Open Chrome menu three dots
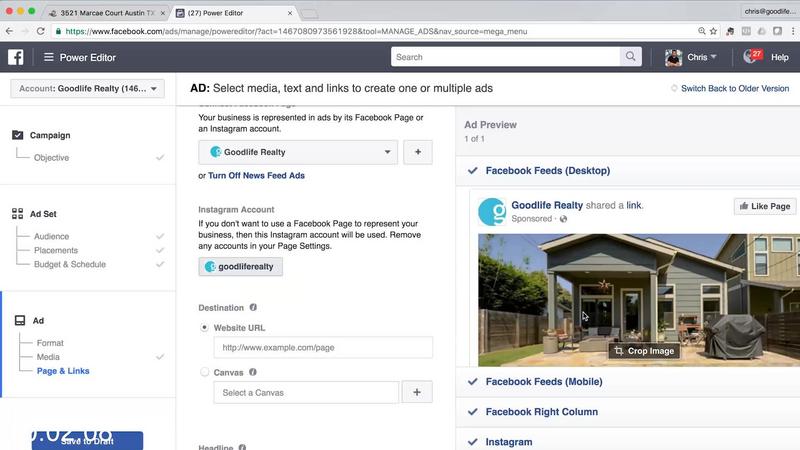800x450 pixels. coord(793,31)
